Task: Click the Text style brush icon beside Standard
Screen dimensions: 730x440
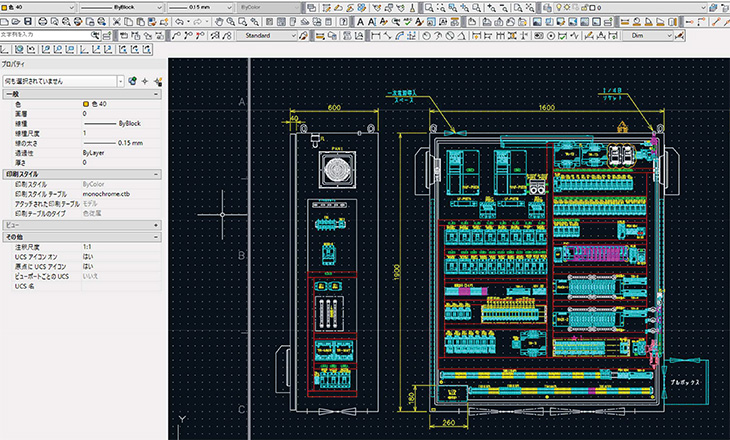Action: coord(303,35)
